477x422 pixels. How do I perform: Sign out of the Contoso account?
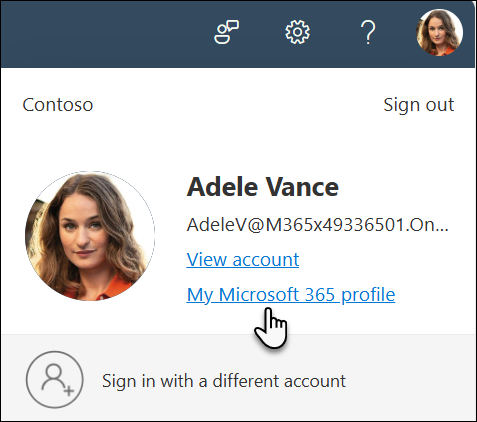pos(419,105)
